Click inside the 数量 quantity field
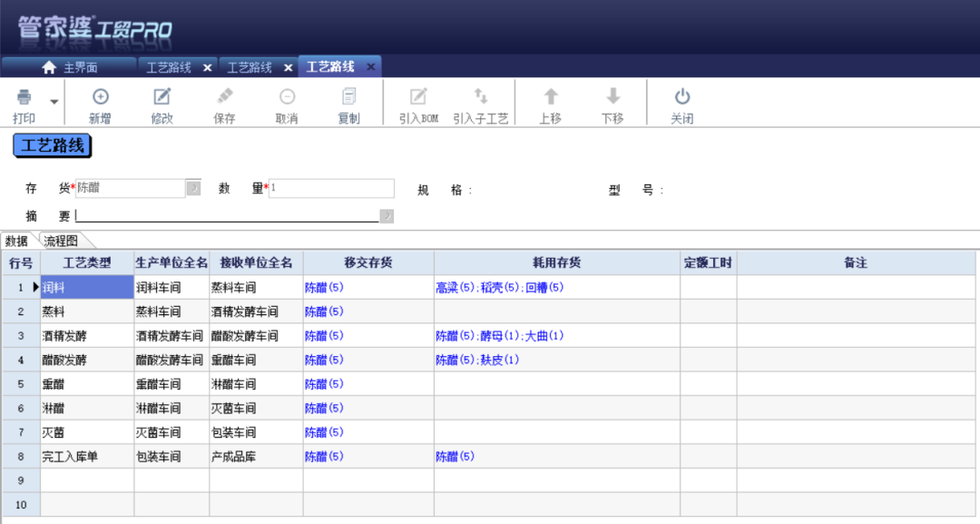The width and height of the screenshot is (980, 524). click(331, 188)
